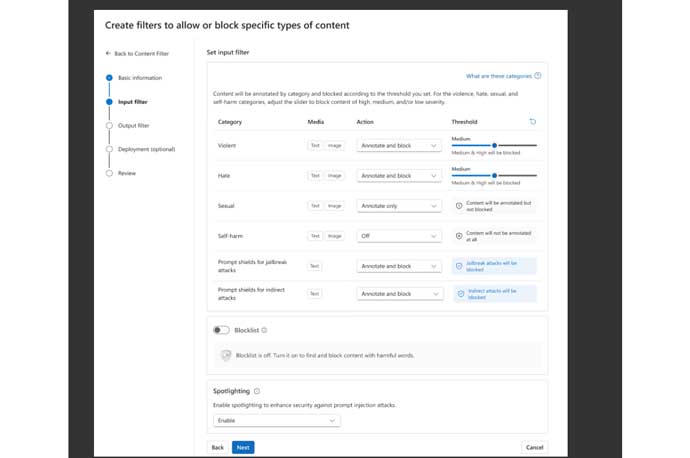Screen dimensions: 690x458
Task: Expand the Spotlighting Enable dropdown
Action: 276,421
